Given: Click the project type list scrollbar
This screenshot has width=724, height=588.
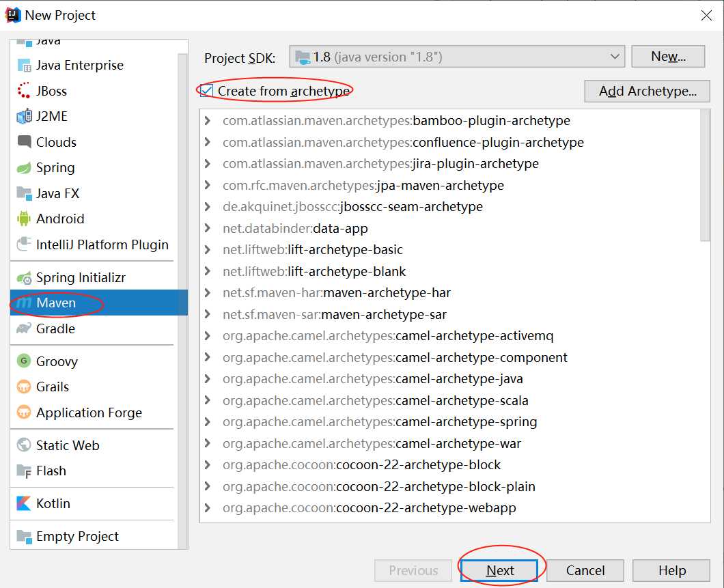Looking at the screenshot, I should (x=182, y=300).
